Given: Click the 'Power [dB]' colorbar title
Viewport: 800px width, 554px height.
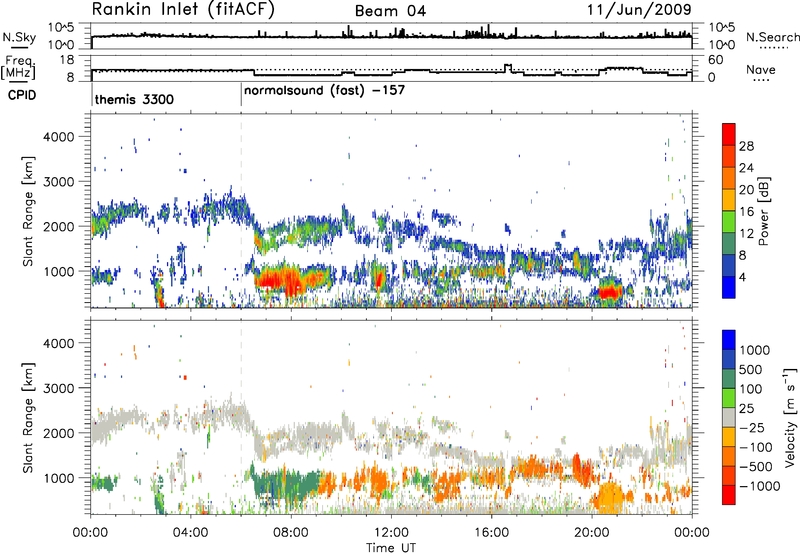Looking at the screenshot, I should (x=763, y=211).
